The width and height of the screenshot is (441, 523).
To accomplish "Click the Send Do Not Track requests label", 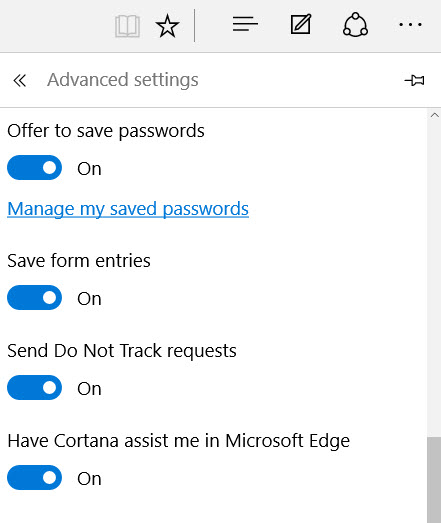I will pyautogui.click(x=122, y=351).
